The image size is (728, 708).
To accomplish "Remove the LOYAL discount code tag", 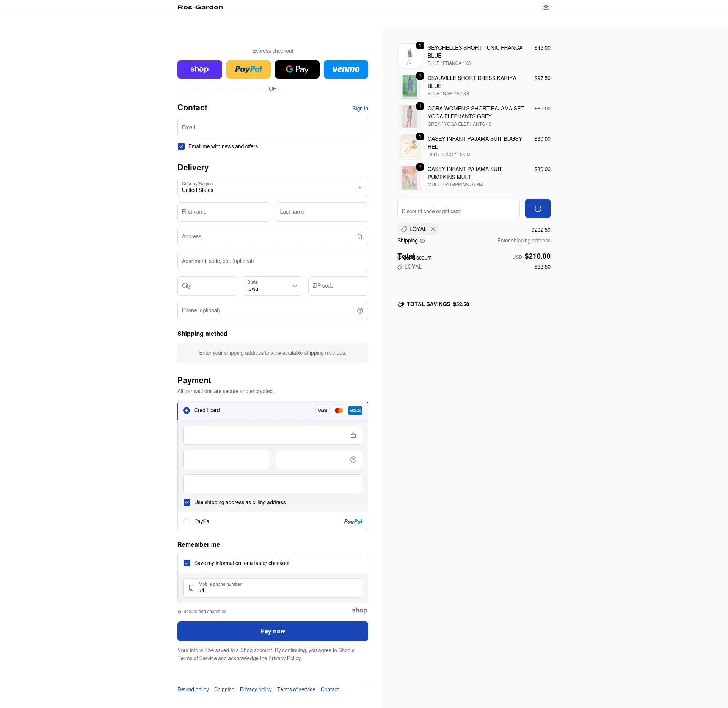I will point(433,229).
